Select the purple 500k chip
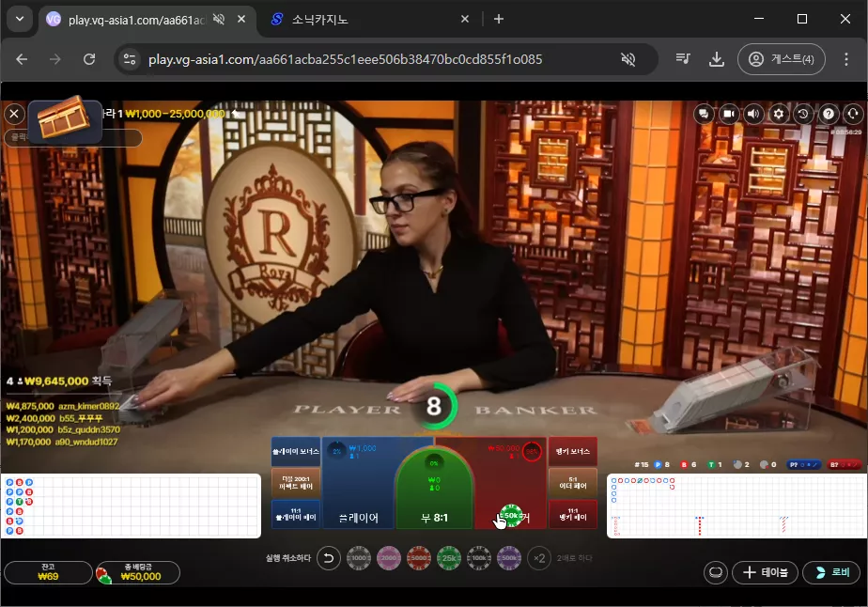 [x=509, y=558]
